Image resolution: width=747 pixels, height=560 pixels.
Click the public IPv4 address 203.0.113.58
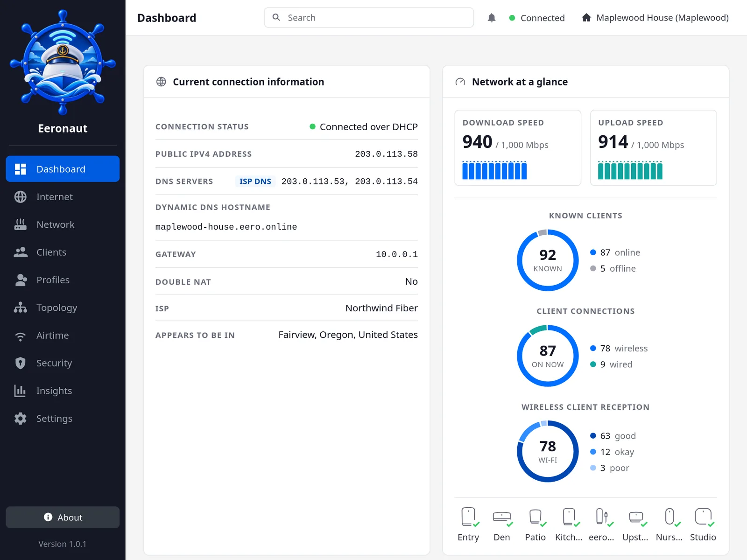click(386, 154)
